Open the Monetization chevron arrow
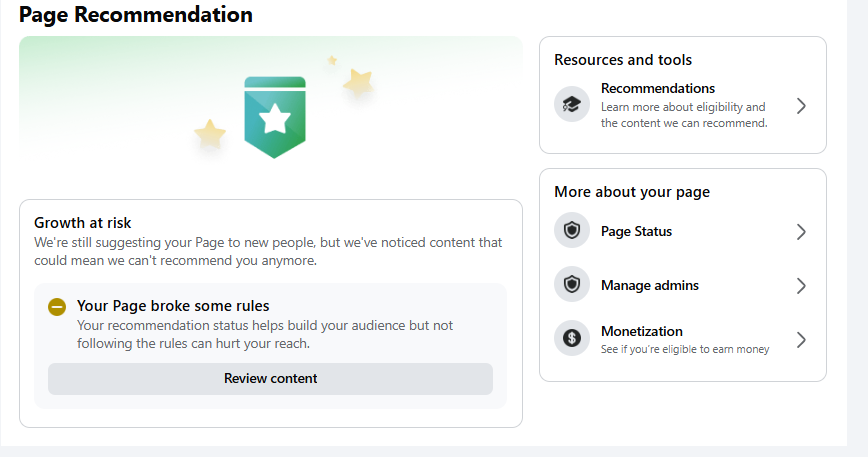Image resolution: width=868 pixels, height=457 pixels. pos(801,340)
